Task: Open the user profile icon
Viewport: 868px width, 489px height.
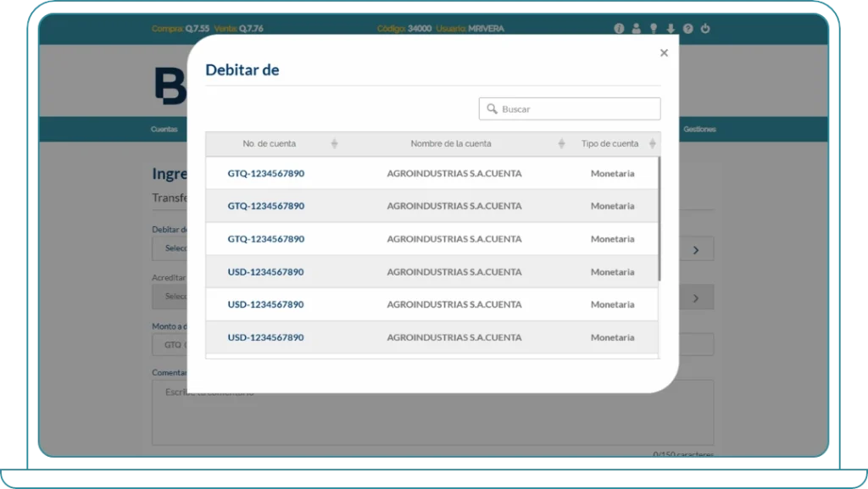Action: click(636, 29)
